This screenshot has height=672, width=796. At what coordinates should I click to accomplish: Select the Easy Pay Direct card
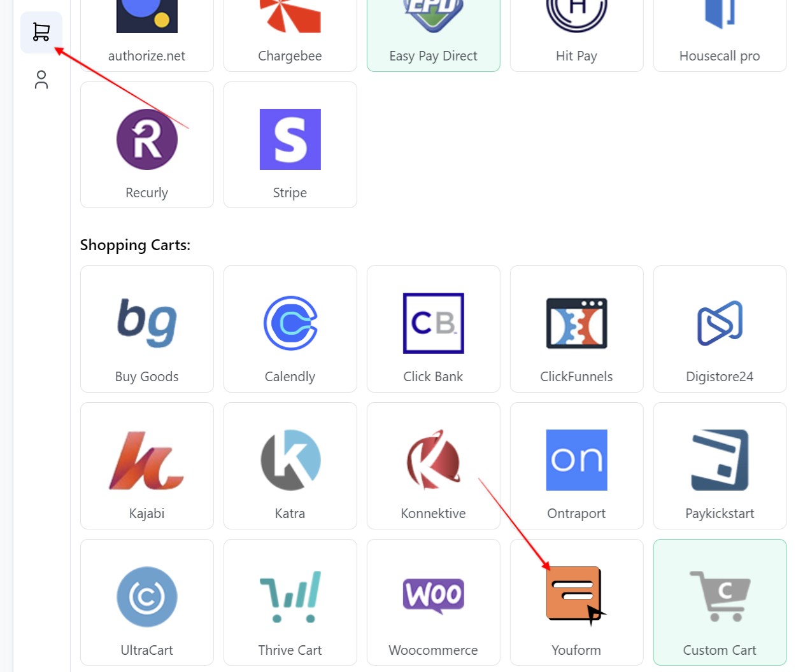[x=434, y=35]
